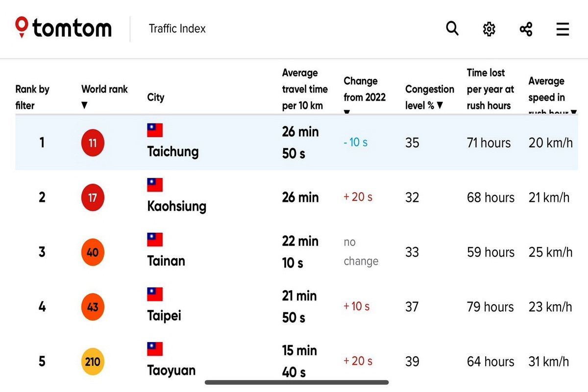Click the bottom home indicator bar
This screenshot has width=588, height=392.
coord(297,382)
